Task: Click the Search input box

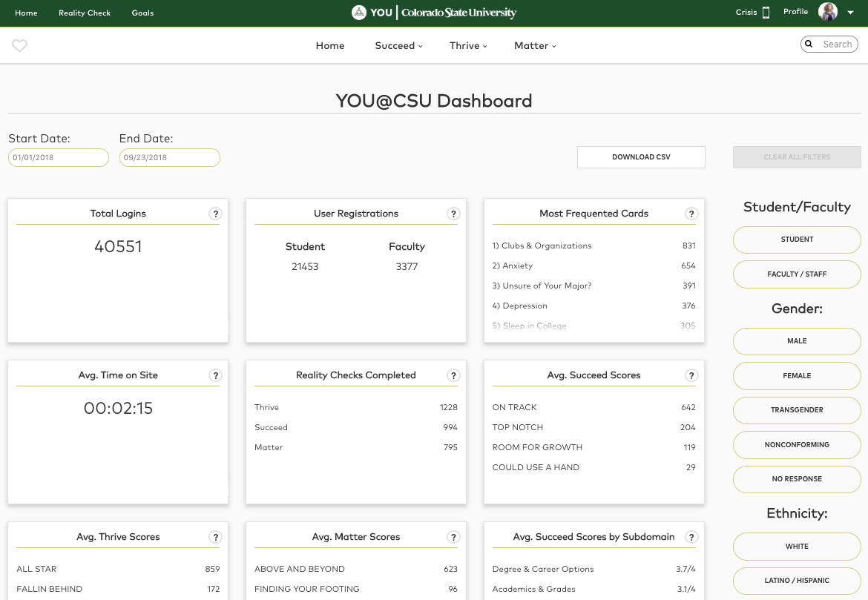Action: point(829,44)
